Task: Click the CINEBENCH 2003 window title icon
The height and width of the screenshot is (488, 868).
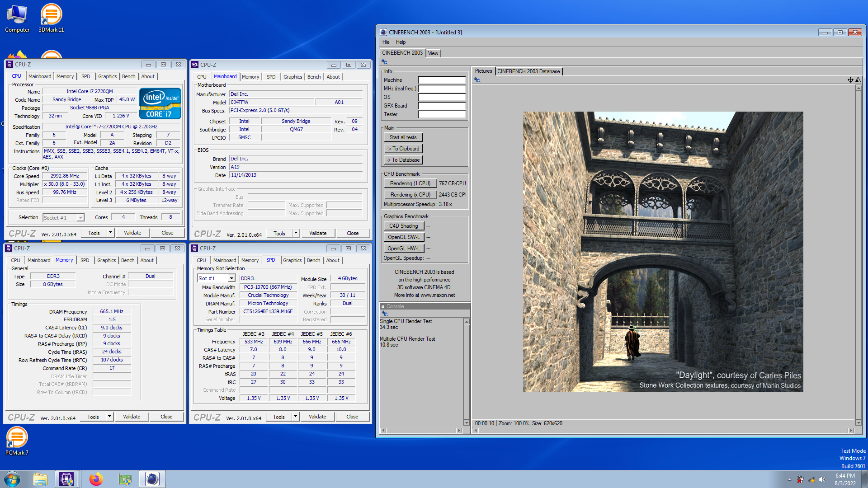Action: pos(383,32)
